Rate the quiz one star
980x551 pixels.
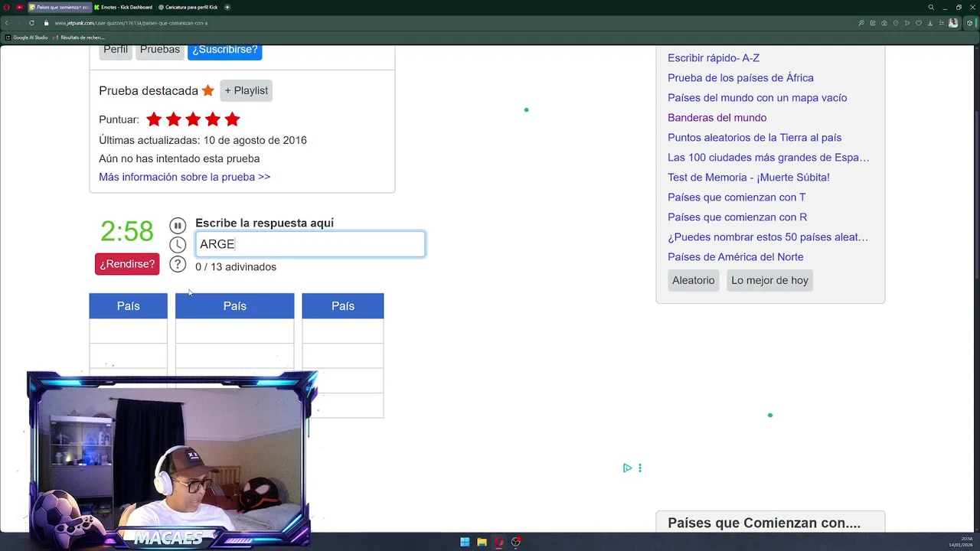coord(154,119)
